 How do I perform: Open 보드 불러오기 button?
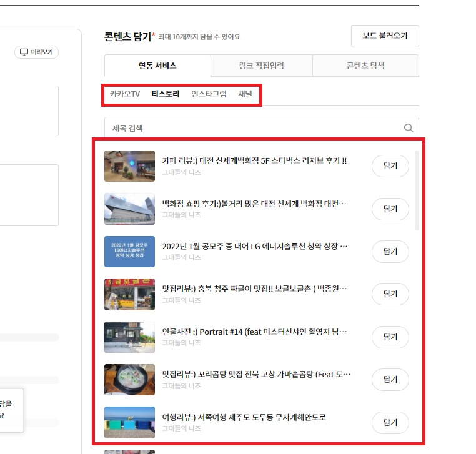[385, 36]
